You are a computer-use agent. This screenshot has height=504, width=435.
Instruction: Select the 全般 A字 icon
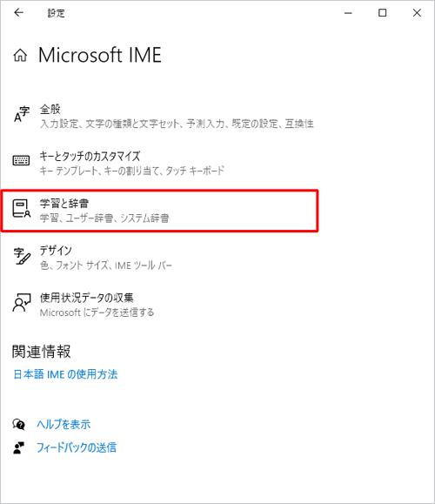[22, 115]
